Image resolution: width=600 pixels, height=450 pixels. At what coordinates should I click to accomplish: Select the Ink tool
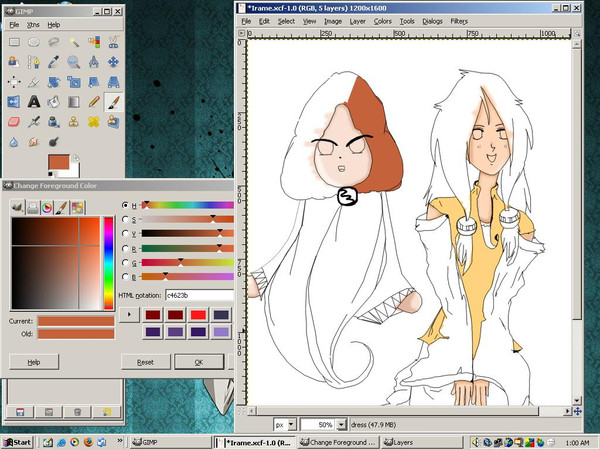[x=54, y=122]
